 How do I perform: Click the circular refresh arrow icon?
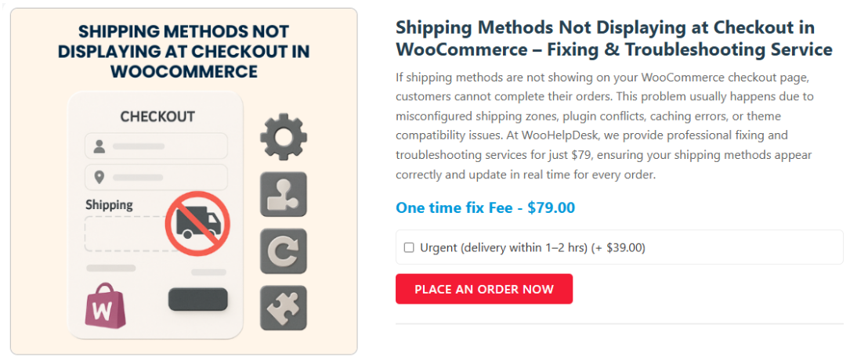[x=283, y=251]
